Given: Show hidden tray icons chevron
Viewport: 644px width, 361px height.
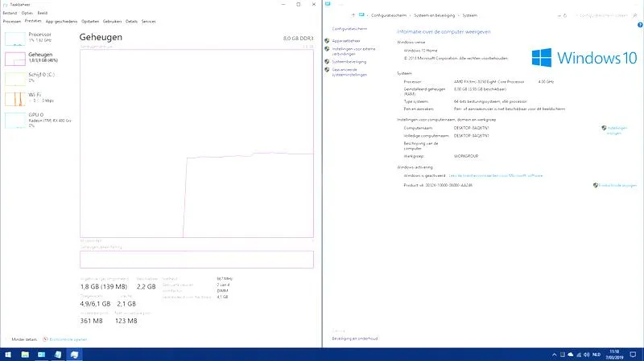Looking at the screenshot, I should [554, 355].
